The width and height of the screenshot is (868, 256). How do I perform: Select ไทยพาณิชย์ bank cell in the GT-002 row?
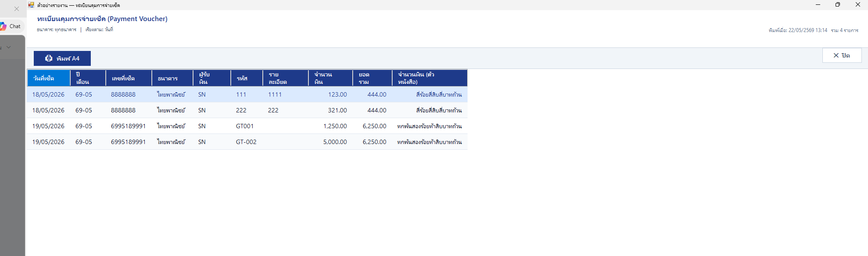pos(171,142)
